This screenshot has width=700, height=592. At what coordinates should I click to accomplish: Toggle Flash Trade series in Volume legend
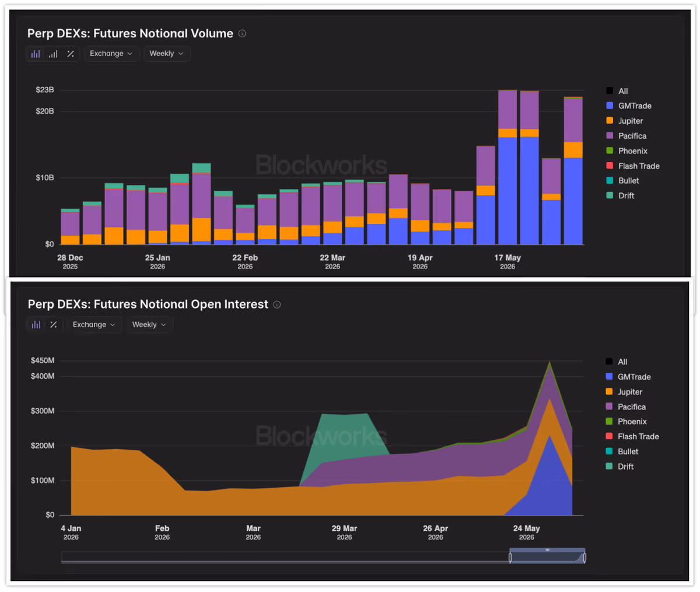(633, 166)
